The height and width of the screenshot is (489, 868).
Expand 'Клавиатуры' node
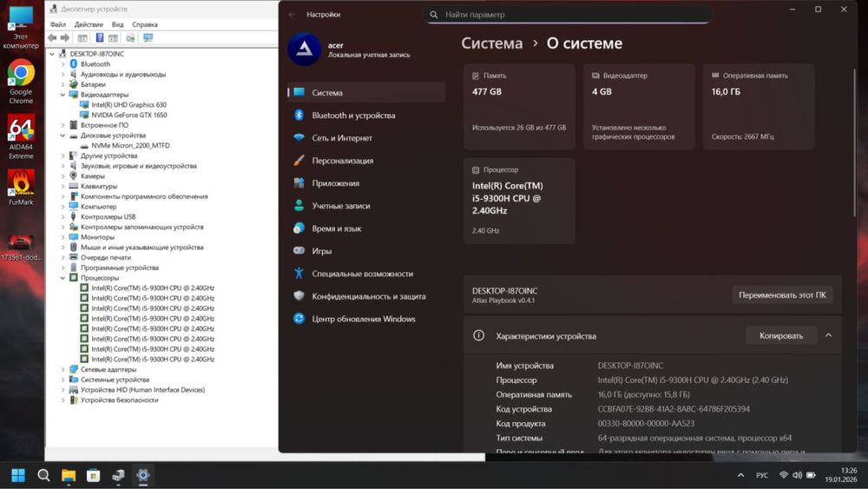coord(62,186)
